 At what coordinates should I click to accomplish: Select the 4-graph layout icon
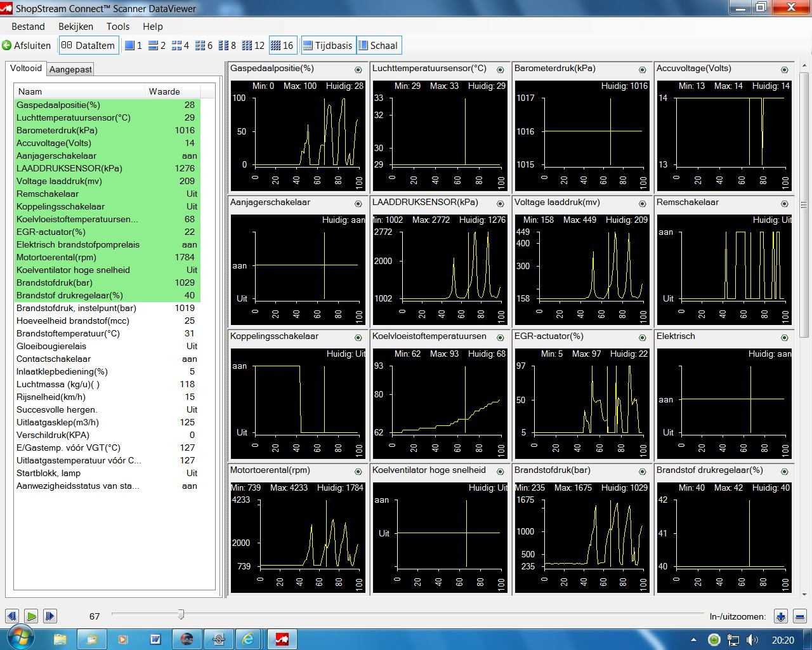click(177, 46)
